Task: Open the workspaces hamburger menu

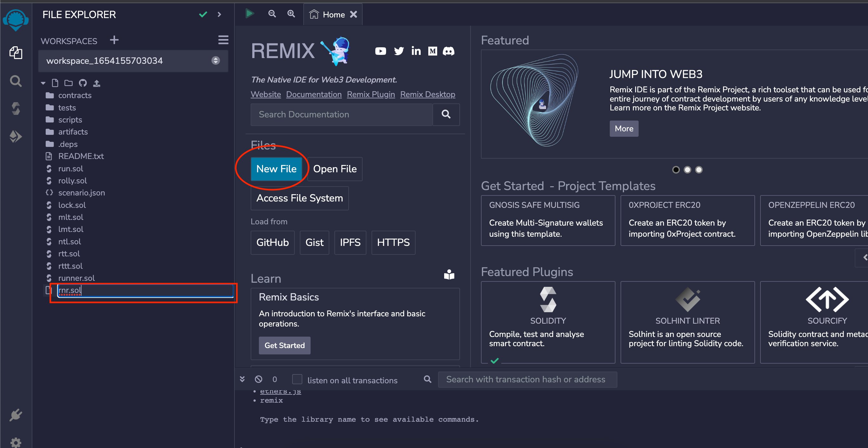Action: pos(223,40)
